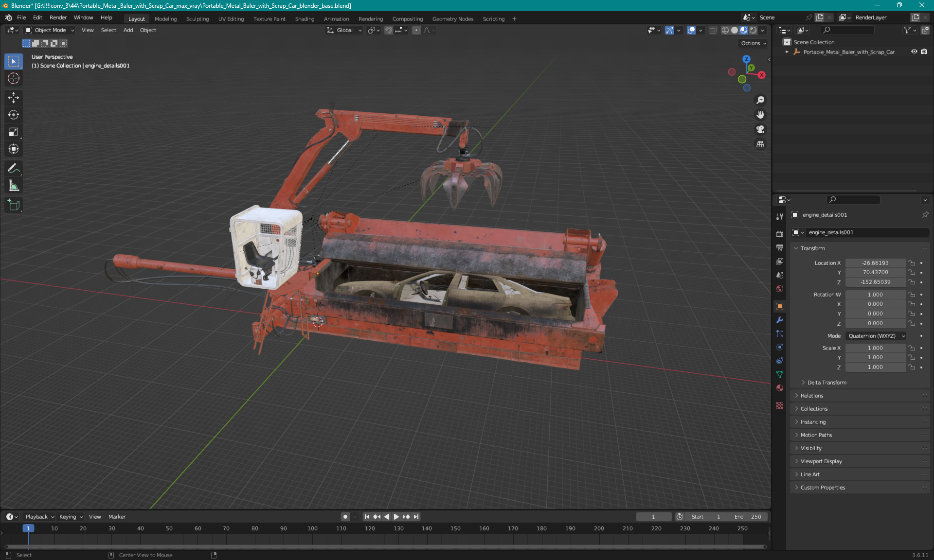Open rotation Mode Quaternion dropdown
Image resolution: width=934 pixels, height=560 pixels.
(x=876, y=336)
